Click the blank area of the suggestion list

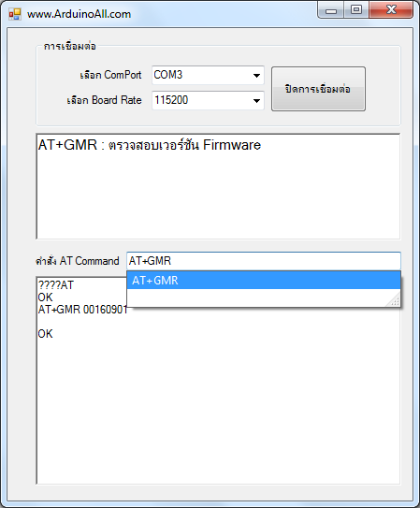257,298
